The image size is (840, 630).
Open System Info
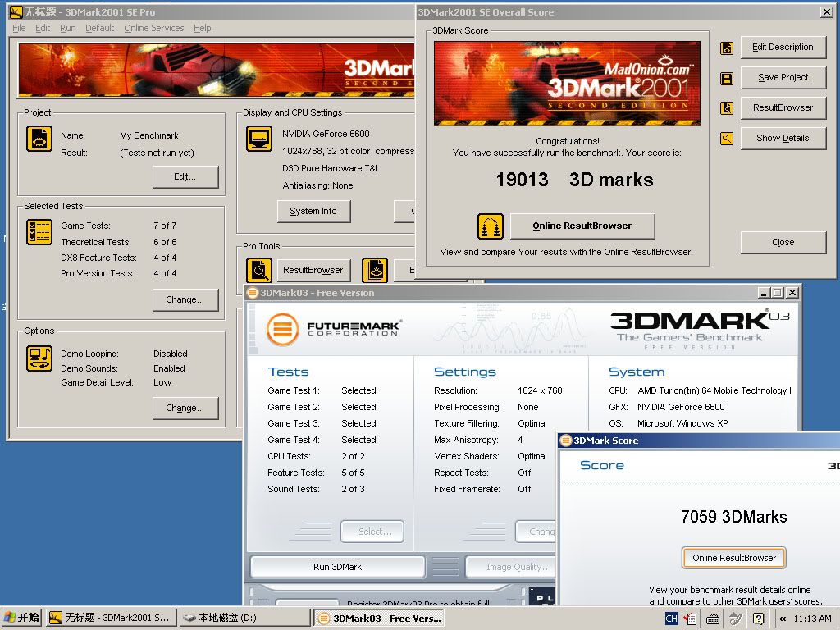click(314, 211)
